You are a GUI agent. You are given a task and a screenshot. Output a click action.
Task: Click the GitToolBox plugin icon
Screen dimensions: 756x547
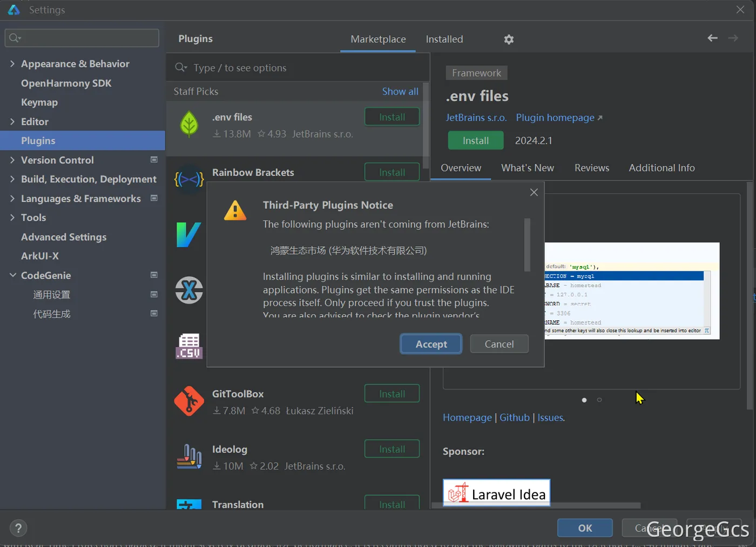pos(189,401)
